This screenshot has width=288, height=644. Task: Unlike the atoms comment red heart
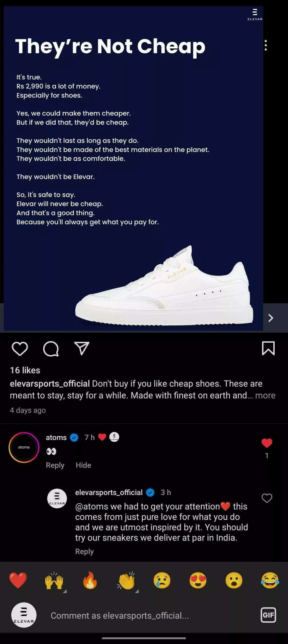267,443
